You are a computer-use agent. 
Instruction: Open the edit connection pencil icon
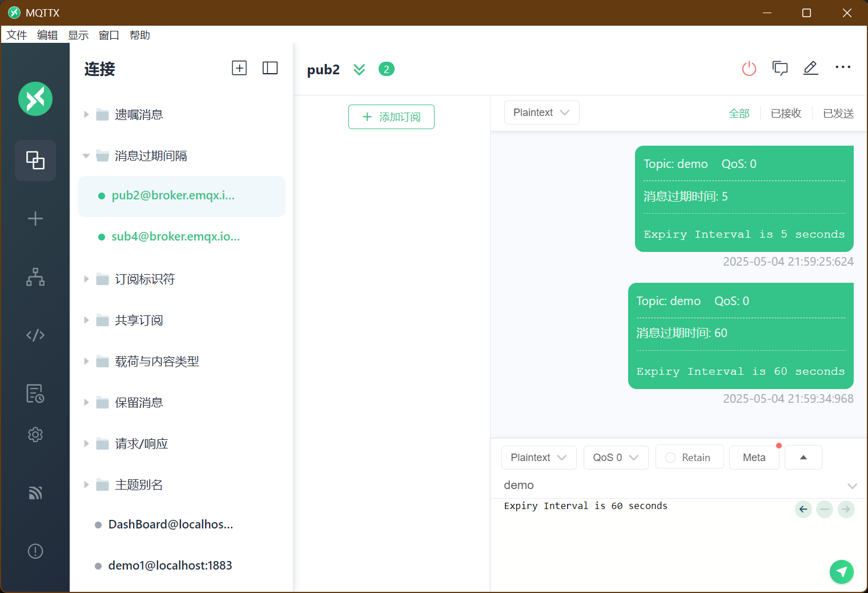point(810,68)
